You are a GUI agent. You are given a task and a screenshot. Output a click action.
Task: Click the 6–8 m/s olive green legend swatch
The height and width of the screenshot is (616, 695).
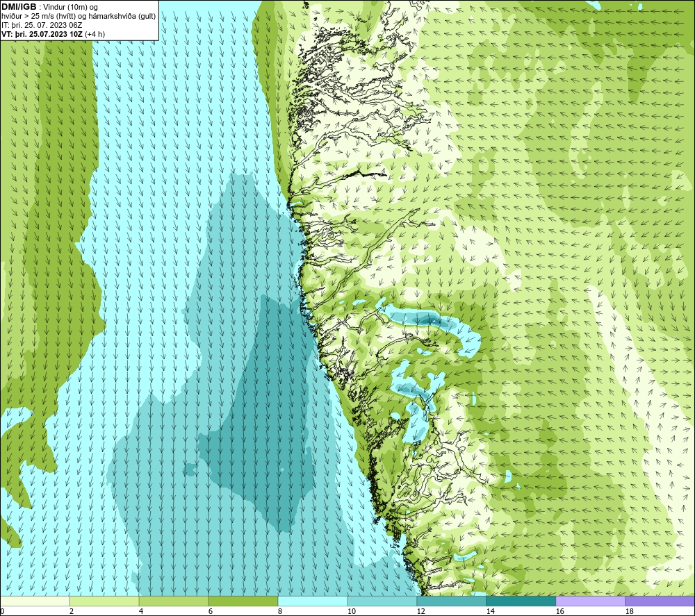click(x=243, y=601)
